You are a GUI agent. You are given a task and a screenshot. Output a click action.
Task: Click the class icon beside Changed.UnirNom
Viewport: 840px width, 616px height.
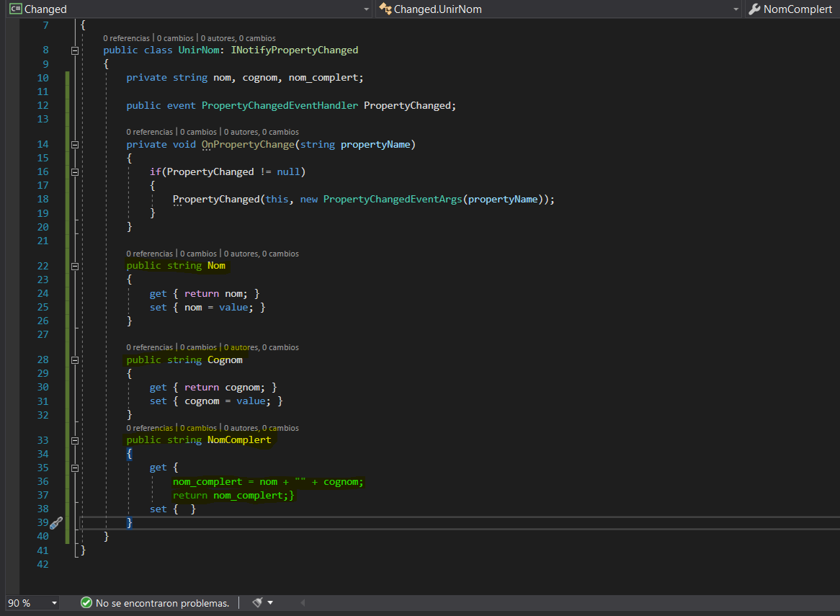click(385, 9)
